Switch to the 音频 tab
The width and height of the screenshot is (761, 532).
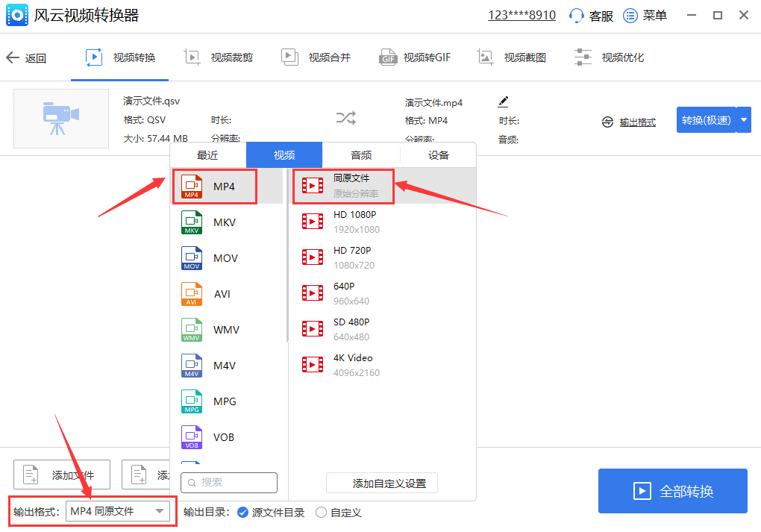pyautogui.click(x=361, y=155)
